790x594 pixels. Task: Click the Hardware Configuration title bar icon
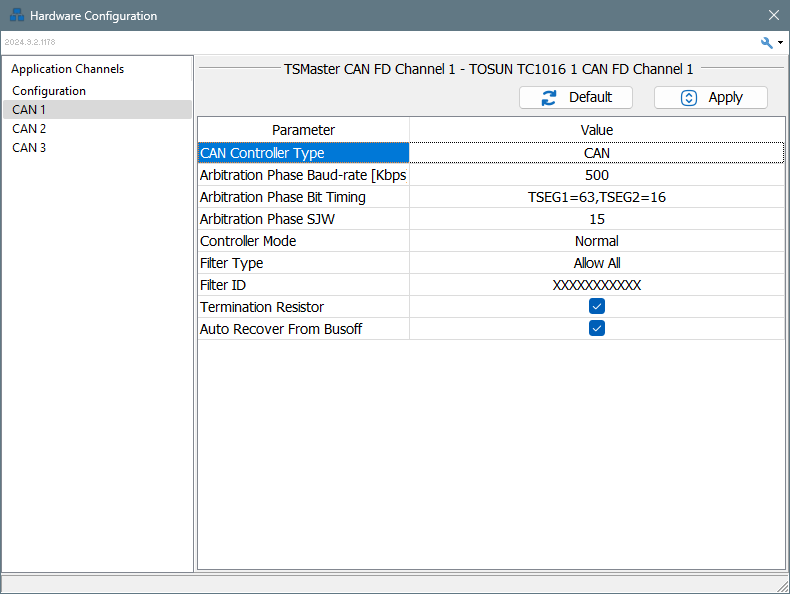(17, 15)
